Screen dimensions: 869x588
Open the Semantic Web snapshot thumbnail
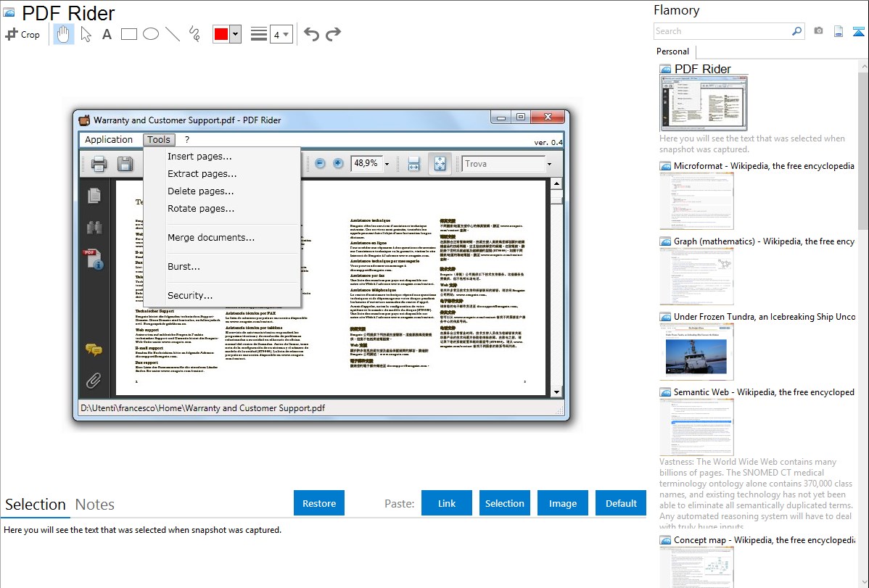pyautogui.click(x=696, y=427)
